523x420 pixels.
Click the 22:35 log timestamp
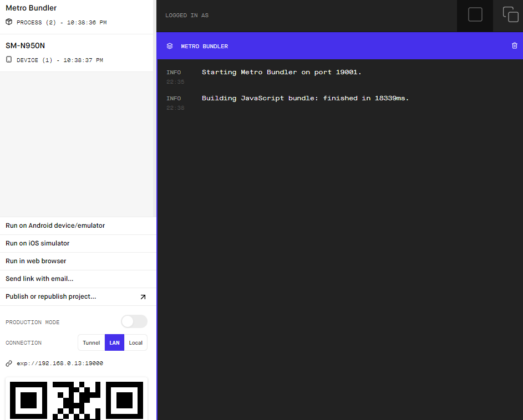[175, 82]
